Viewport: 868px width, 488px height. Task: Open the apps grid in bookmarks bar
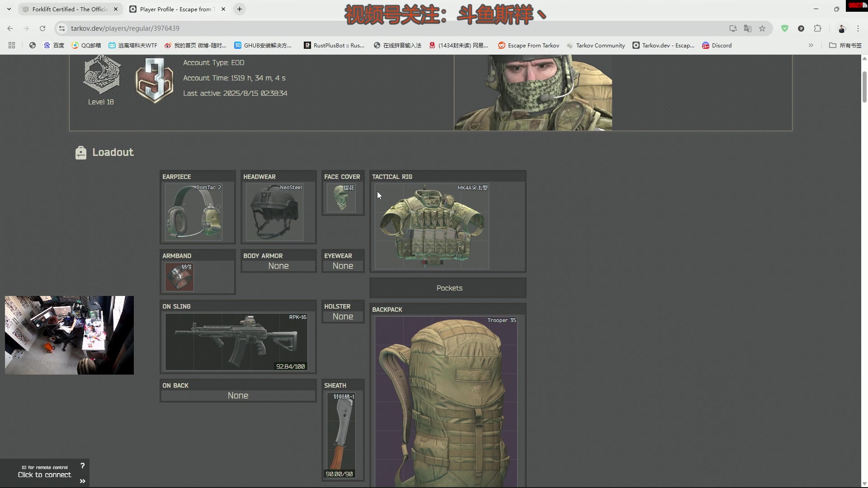click(x=12, y=45)
